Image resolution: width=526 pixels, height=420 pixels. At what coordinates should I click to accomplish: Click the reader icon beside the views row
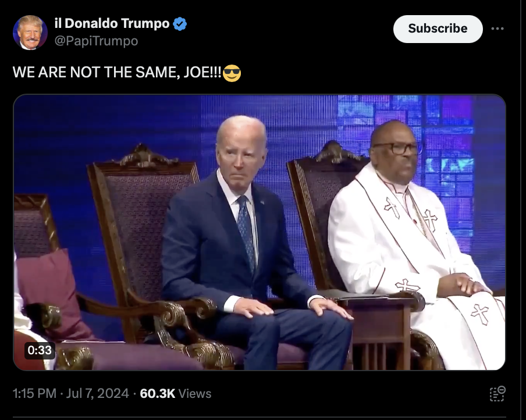497,394
